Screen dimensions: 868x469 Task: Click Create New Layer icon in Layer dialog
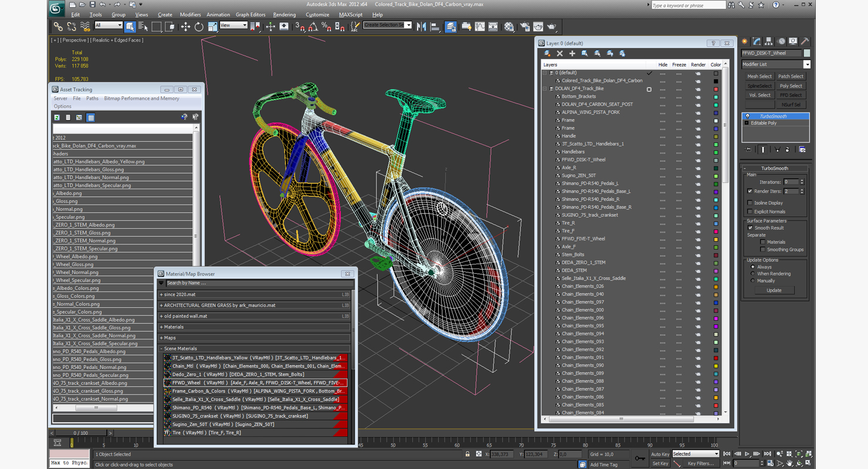pyautogui.click(x=547, y=53)
